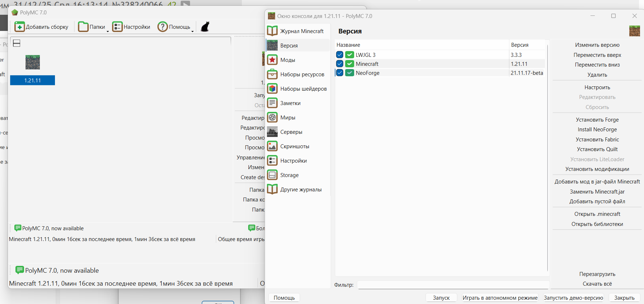The image size is (644, 304).
Task: Click Заменить Minecraft.jar
Action: click(x=597, y=192)
